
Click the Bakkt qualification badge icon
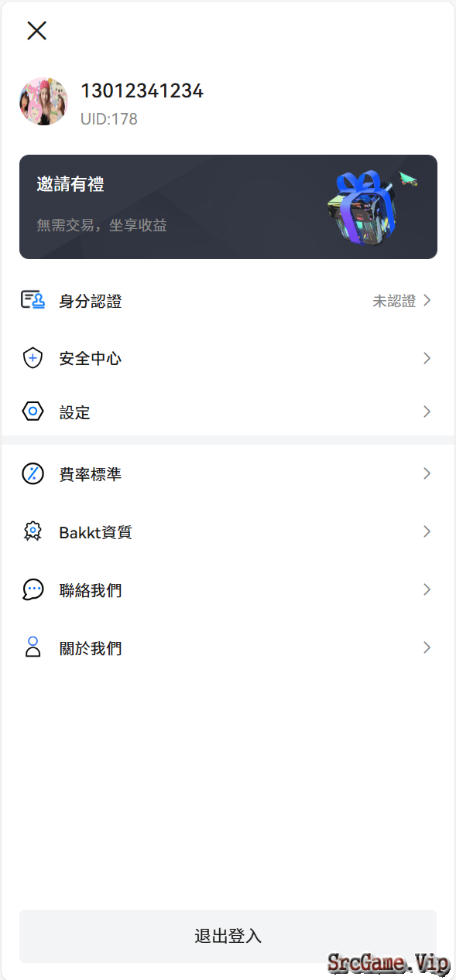tap(33, 531)
